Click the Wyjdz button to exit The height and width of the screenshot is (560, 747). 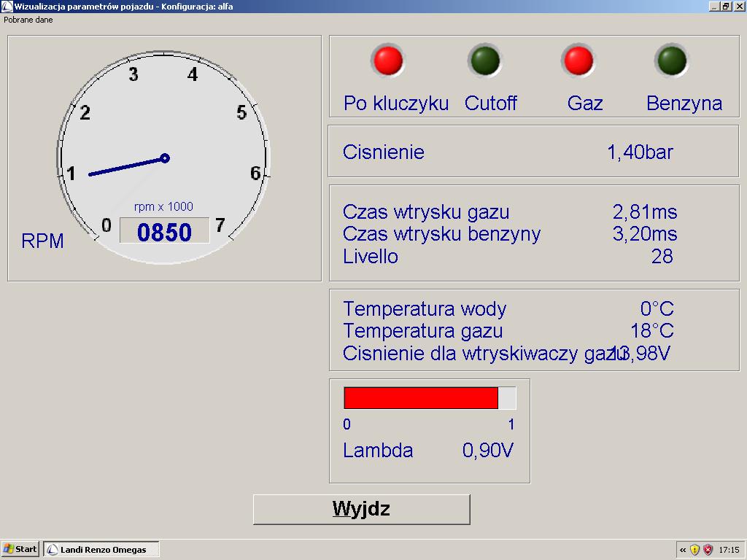[362, 509]
